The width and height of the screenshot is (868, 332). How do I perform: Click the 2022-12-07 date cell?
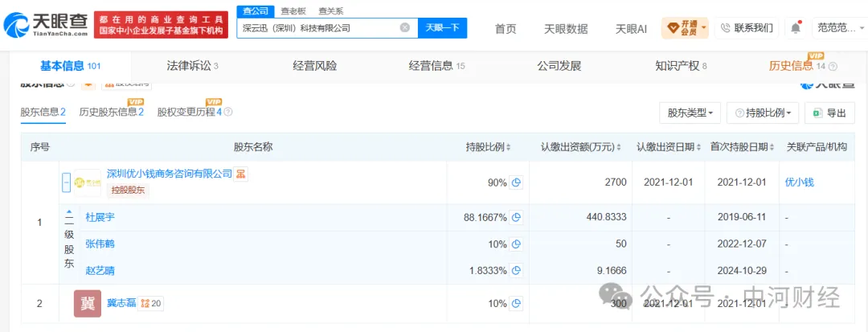point(741,244)
